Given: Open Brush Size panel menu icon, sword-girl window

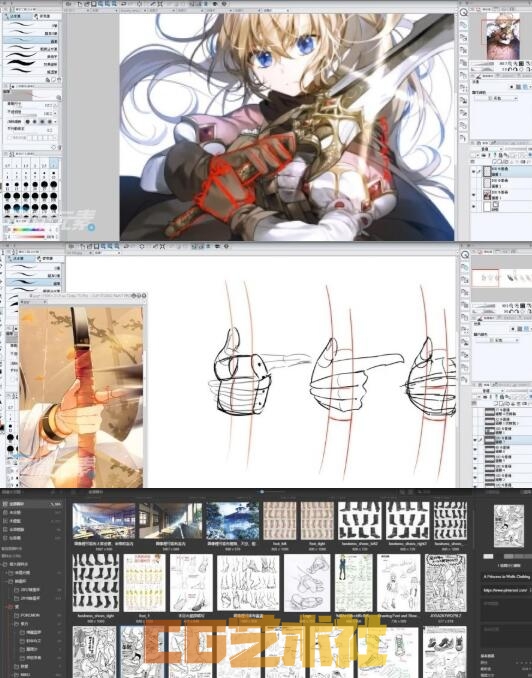Looking at the screenshot, I should point(5,154).
